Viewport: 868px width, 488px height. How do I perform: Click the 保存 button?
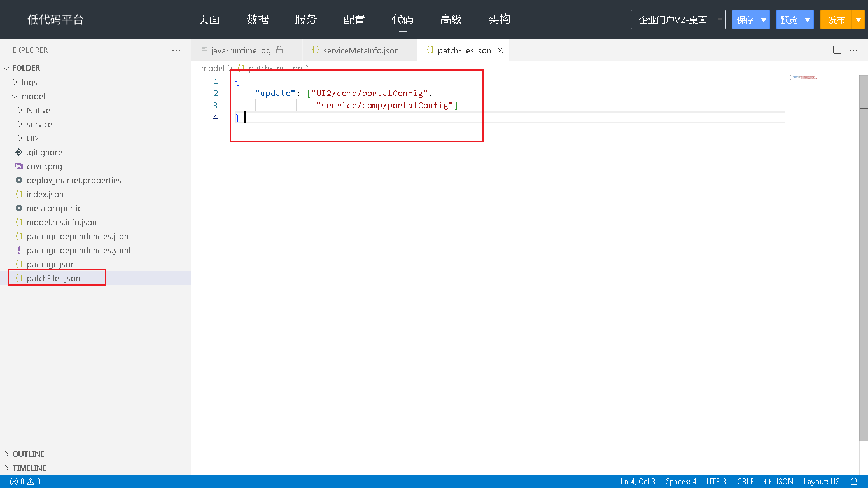745,20
